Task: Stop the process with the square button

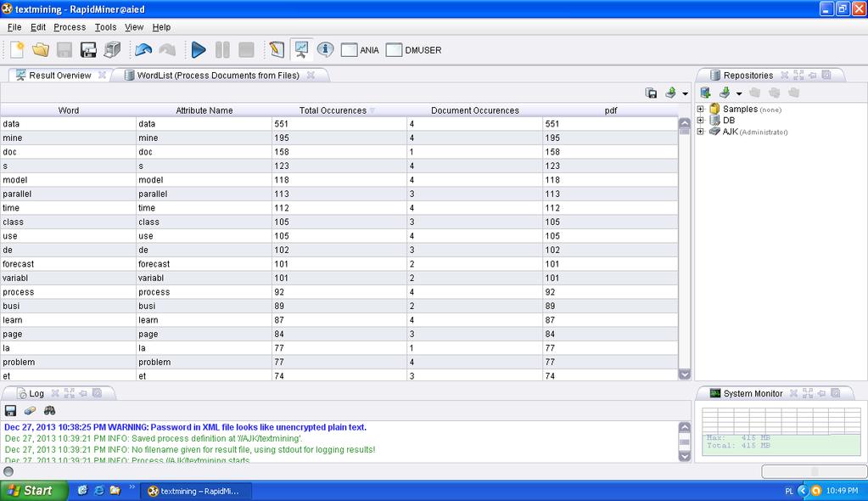Action: [x=246, y=50]
